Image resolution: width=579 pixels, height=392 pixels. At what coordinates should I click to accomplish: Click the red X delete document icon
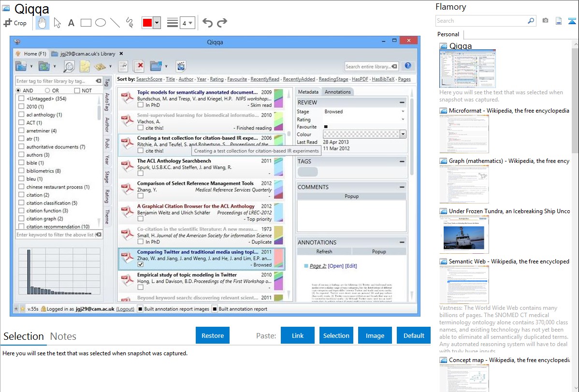(139, 66)
